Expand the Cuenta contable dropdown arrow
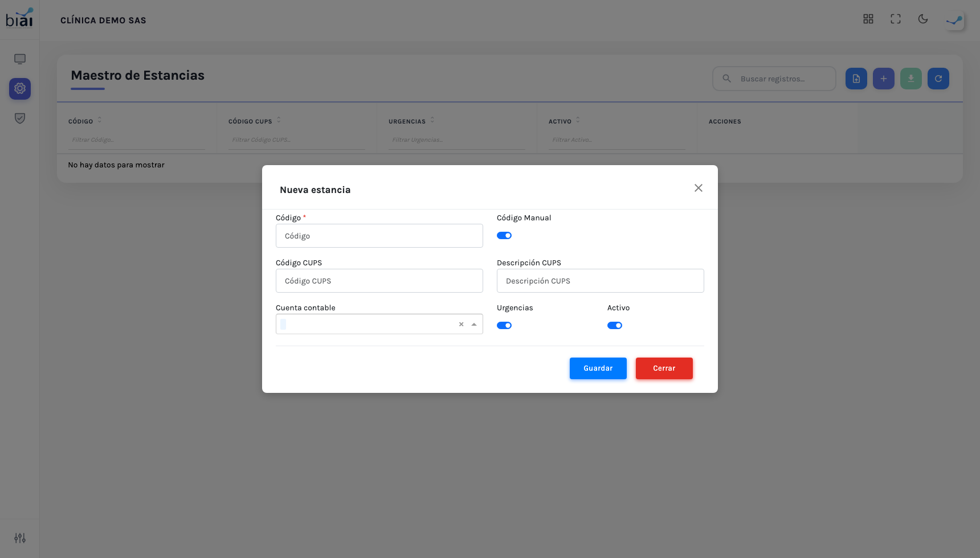Screen dimensions: 980x558 (474, 325)
